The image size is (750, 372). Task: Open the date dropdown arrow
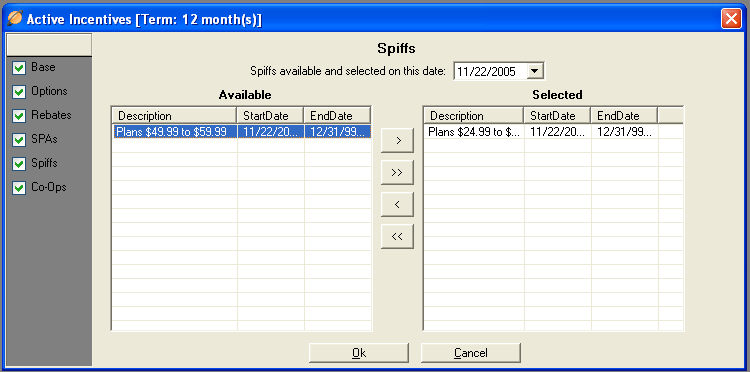click(535, 71)
